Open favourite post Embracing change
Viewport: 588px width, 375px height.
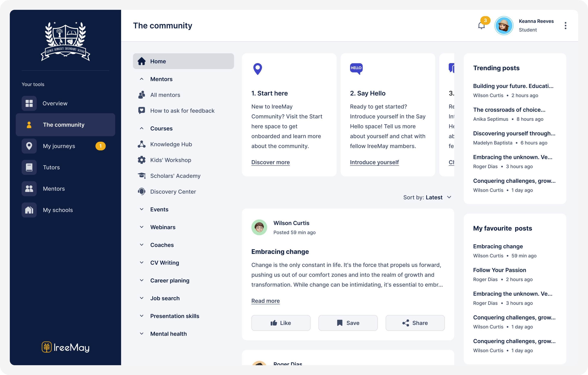tap(498, 246)
